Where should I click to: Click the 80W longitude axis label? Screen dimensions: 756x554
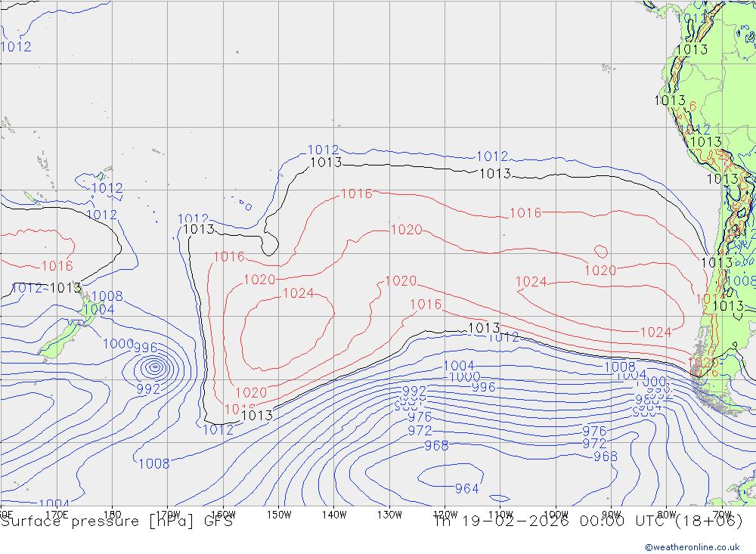click(x=667, y=515)
